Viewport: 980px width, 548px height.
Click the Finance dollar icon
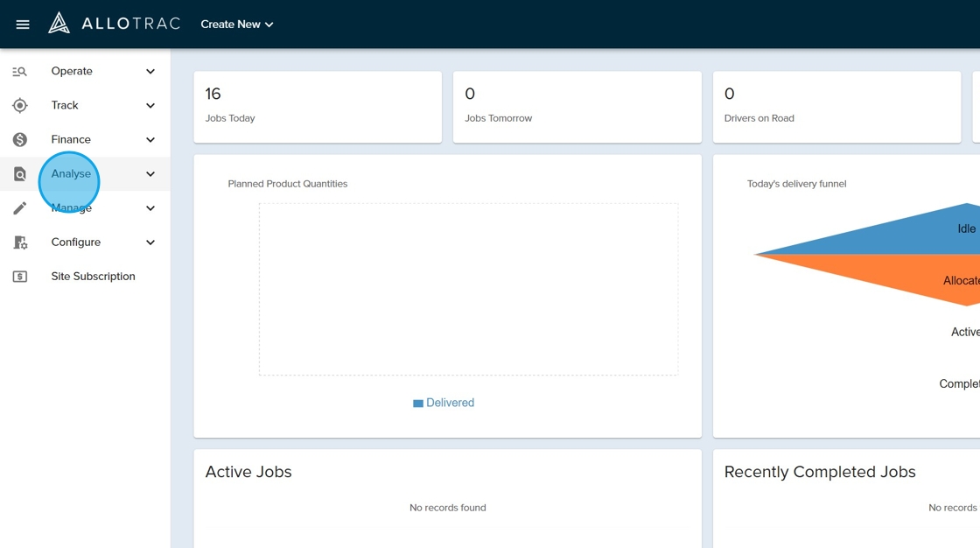[x=20, y=140]
